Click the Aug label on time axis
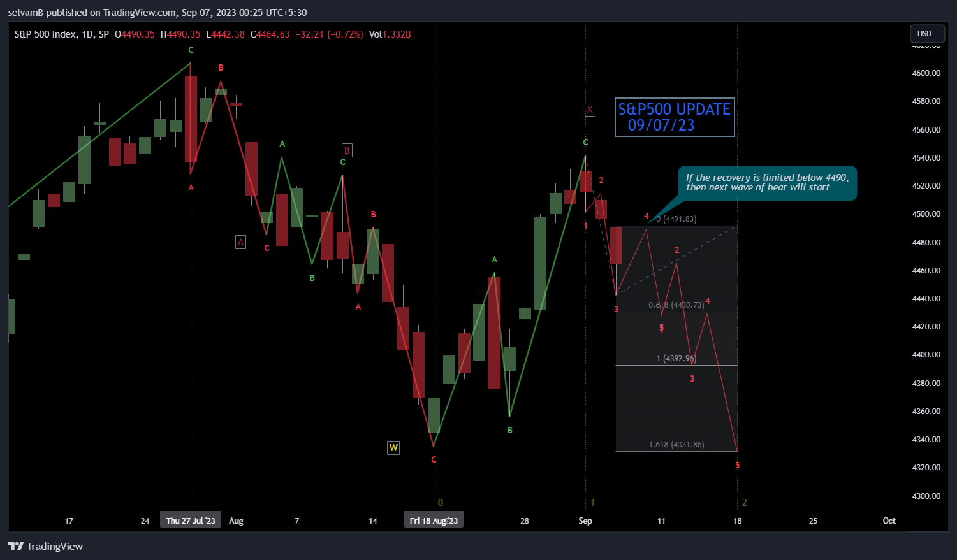 (x=236, y=521)
